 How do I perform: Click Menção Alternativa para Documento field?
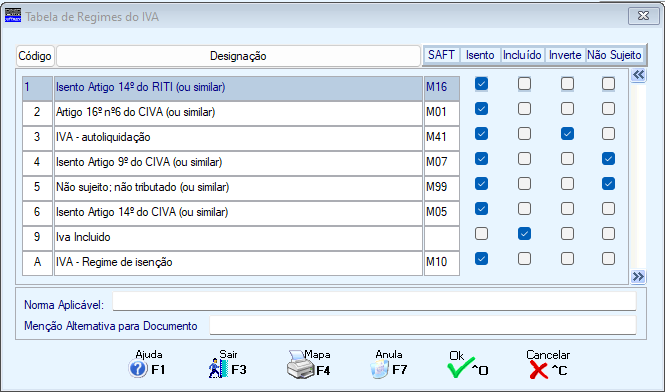pos(423,325)
